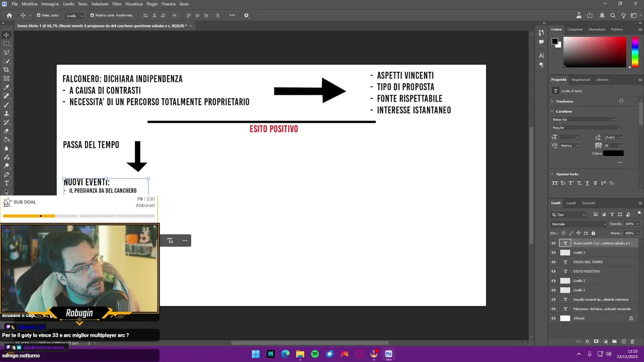Hide the Livello 2 layer

pos(553,281)
